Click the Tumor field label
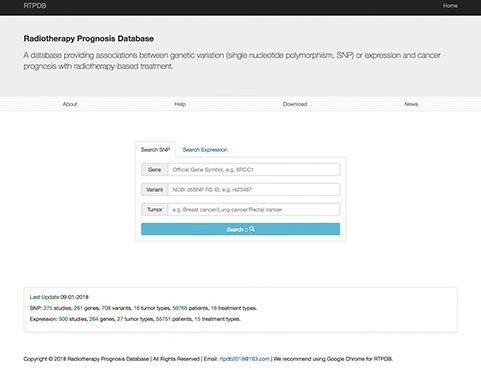 (x=155, y=210)
